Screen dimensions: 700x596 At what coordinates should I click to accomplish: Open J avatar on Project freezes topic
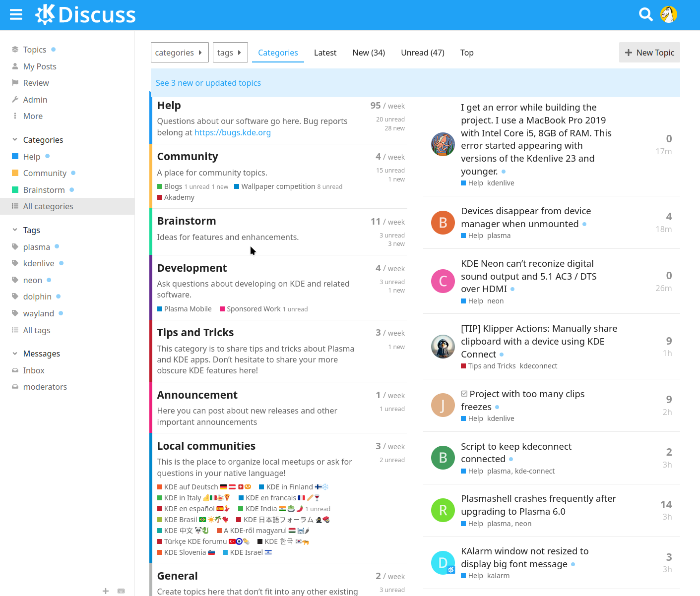[443, 406]
